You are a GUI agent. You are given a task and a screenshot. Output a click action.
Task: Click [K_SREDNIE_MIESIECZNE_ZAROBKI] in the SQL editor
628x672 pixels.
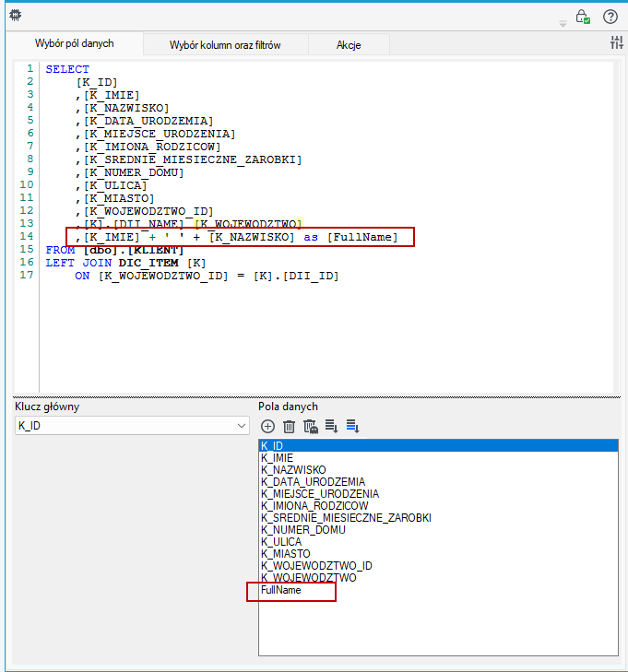193,159
